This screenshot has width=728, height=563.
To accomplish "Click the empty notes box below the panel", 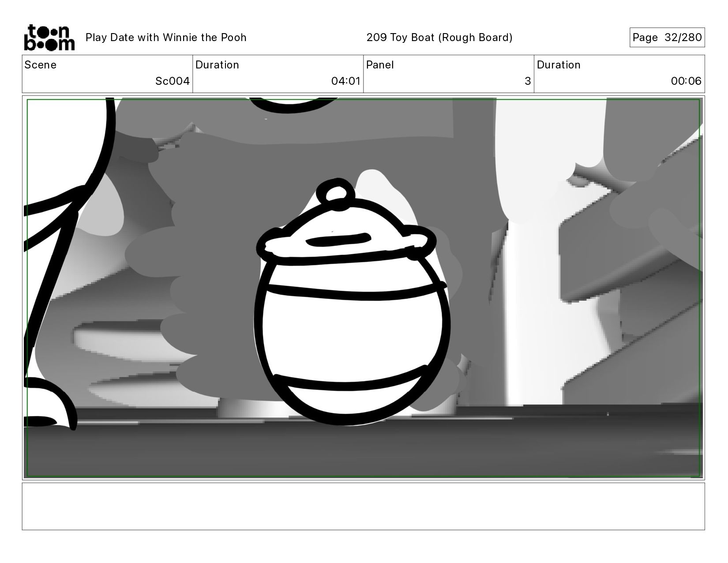I will point(364,506).
